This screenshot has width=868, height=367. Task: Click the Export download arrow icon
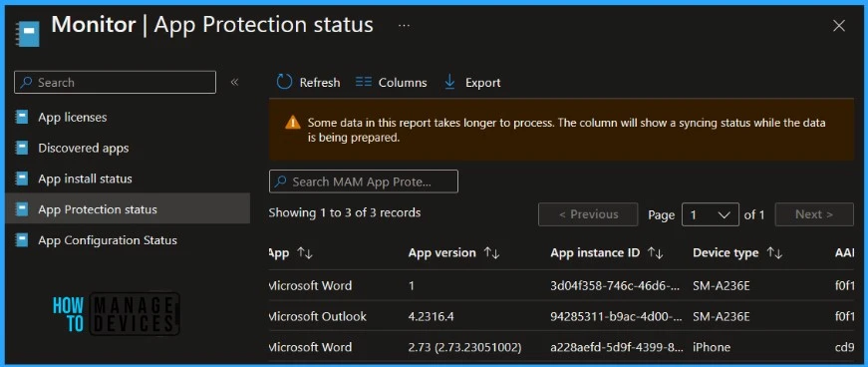[449, 82]
